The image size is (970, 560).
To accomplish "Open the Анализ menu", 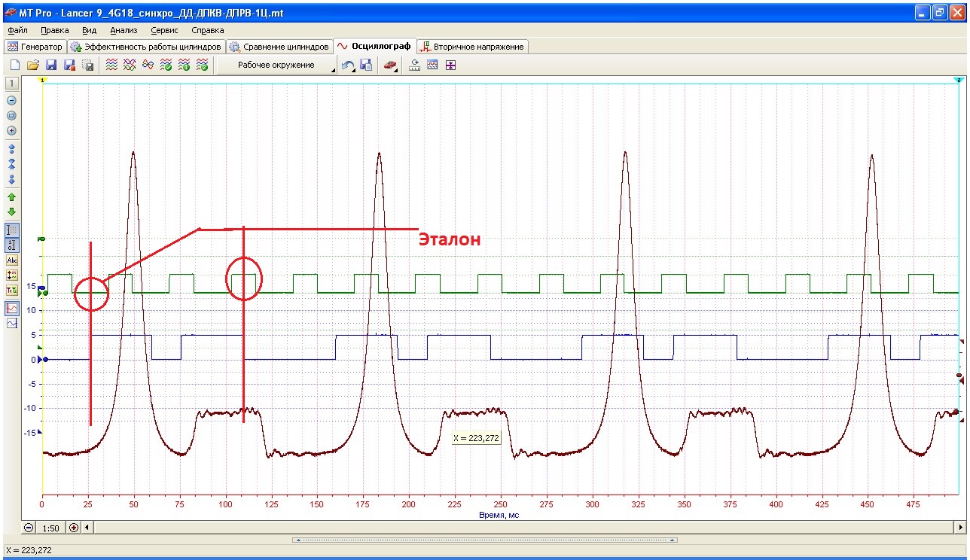I will [x=124, y=31].
